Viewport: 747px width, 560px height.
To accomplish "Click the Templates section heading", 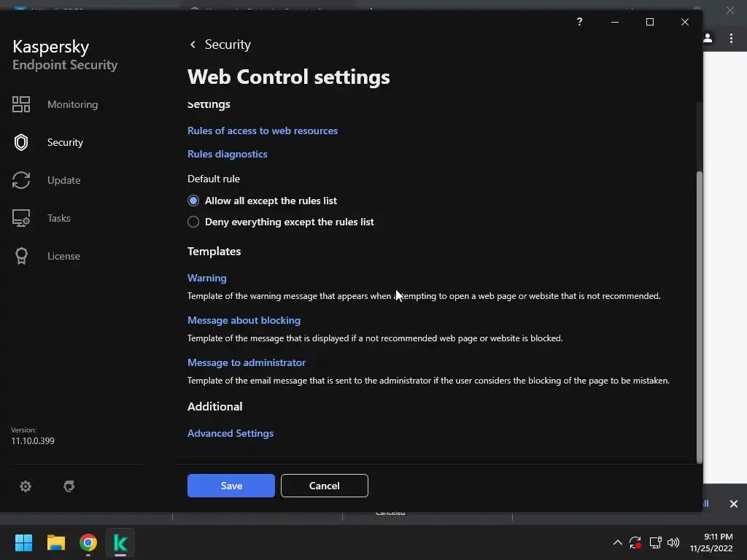I will point(214,252).
